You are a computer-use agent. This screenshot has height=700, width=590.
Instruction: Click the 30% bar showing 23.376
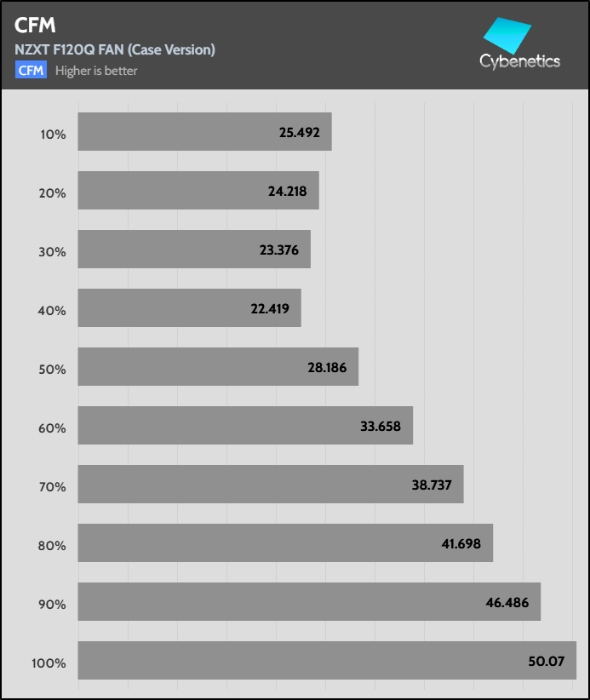coord(194,250)
